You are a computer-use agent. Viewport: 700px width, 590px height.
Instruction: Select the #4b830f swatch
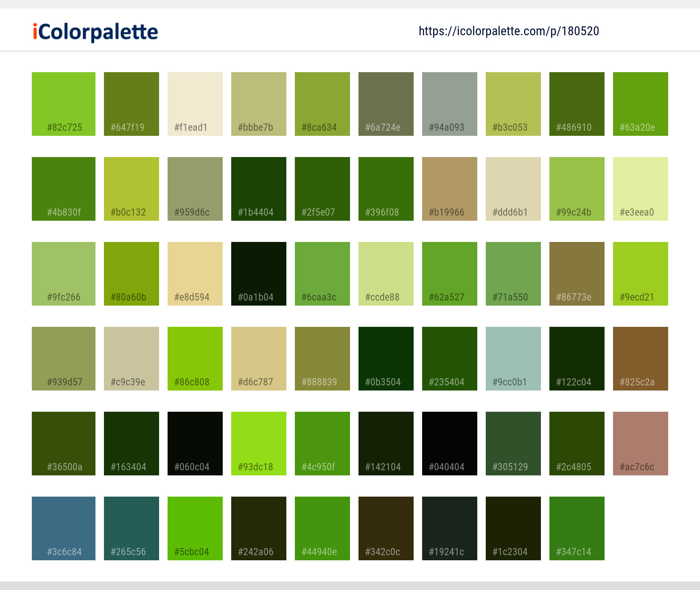(x=64, y=189)
